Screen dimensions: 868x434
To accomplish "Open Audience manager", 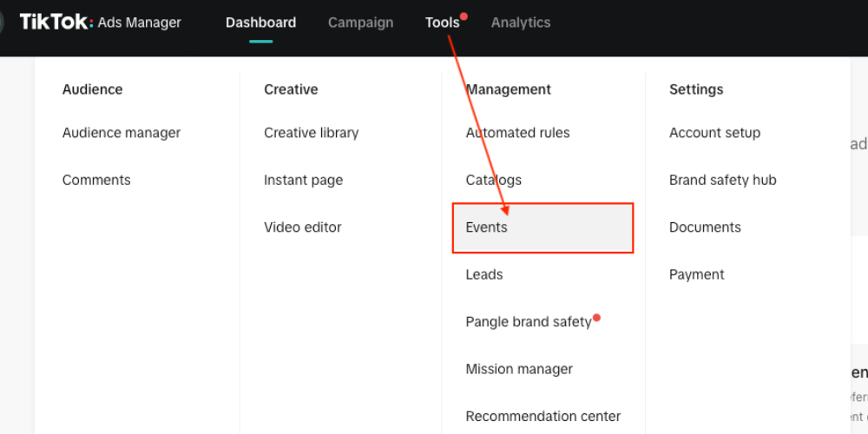I will pyautogui.click(x=122, y=133).
